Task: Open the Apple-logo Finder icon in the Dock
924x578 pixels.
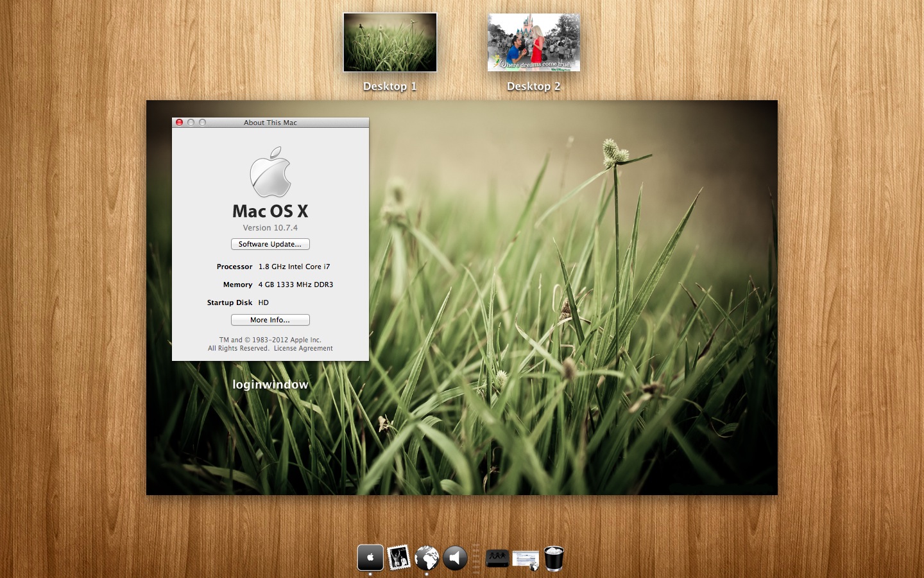Action: [370, 557]
